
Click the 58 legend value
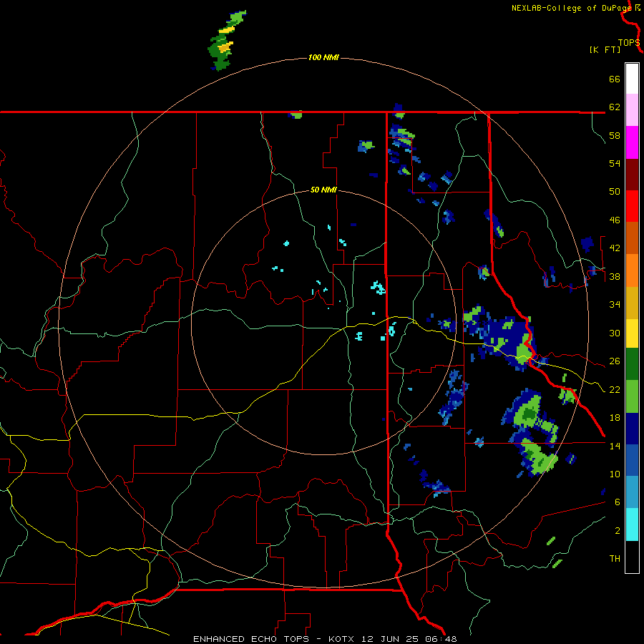(615, 135)
